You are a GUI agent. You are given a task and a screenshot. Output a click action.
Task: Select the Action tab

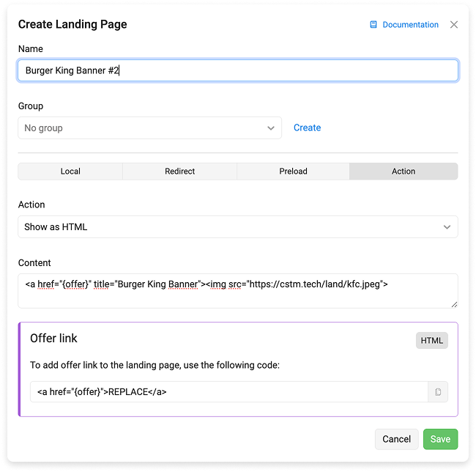coord(404,172)
